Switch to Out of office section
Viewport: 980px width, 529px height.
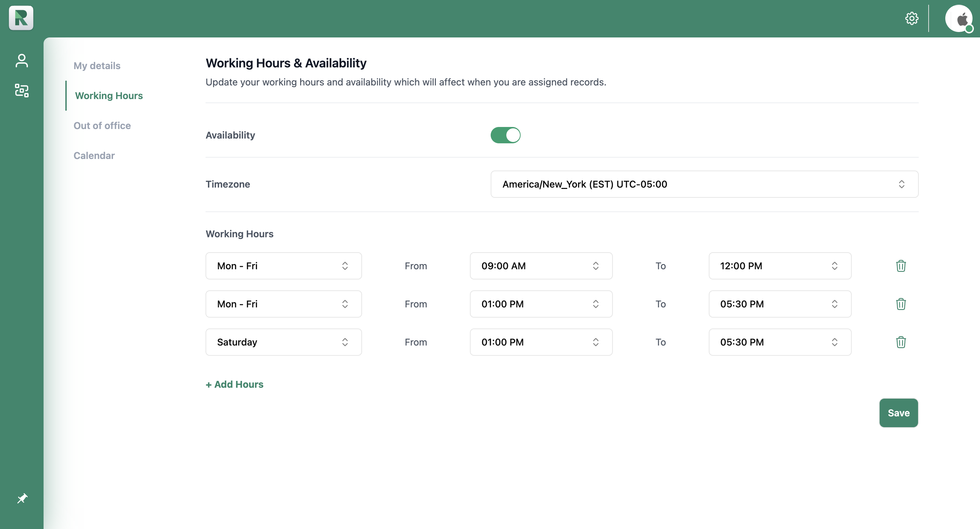pyautogui.click(x=102, y=126)
